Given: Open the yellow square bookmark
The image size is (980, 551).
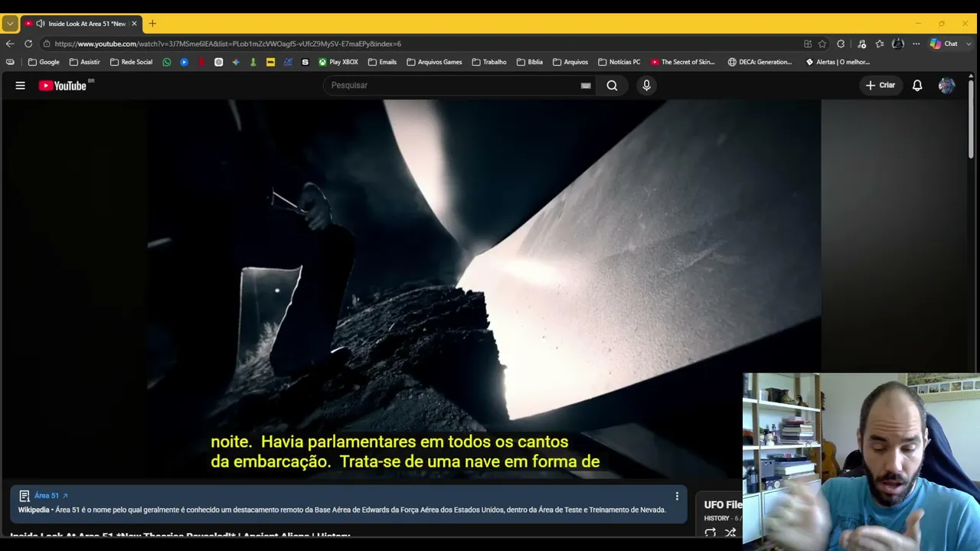Looking at the screenshot, I should 270,62.
